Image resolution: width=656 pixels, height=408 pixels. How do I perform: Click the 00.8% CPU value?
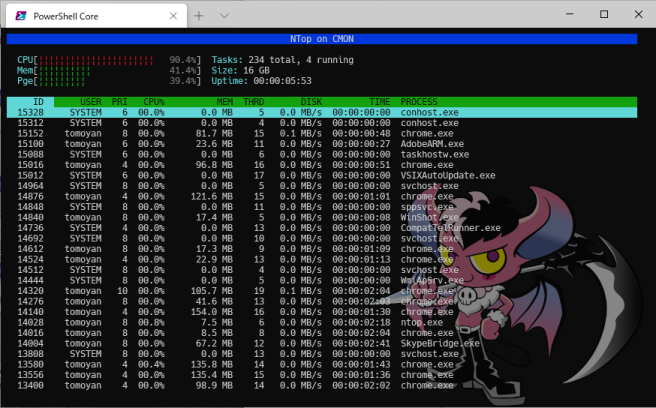tap(151, 322)
